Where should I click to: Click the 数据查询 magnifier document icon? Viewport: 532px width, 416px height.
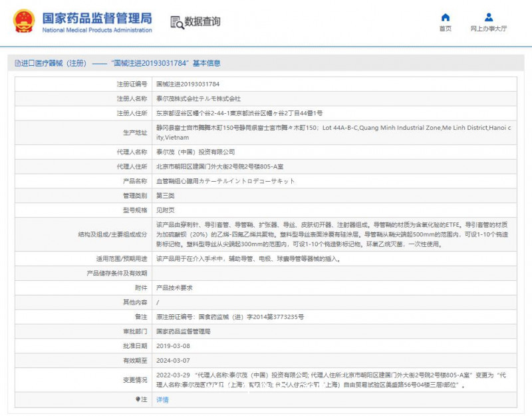click(x=177, y=22)
